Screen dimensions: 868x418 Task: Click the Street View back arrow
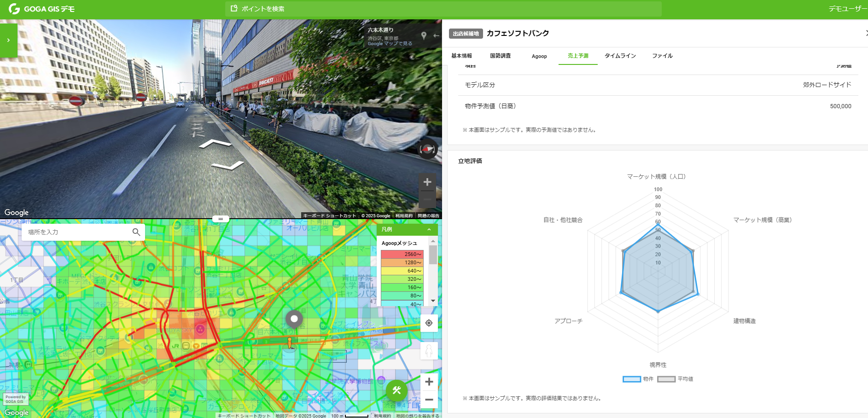(x=436, y=35)
